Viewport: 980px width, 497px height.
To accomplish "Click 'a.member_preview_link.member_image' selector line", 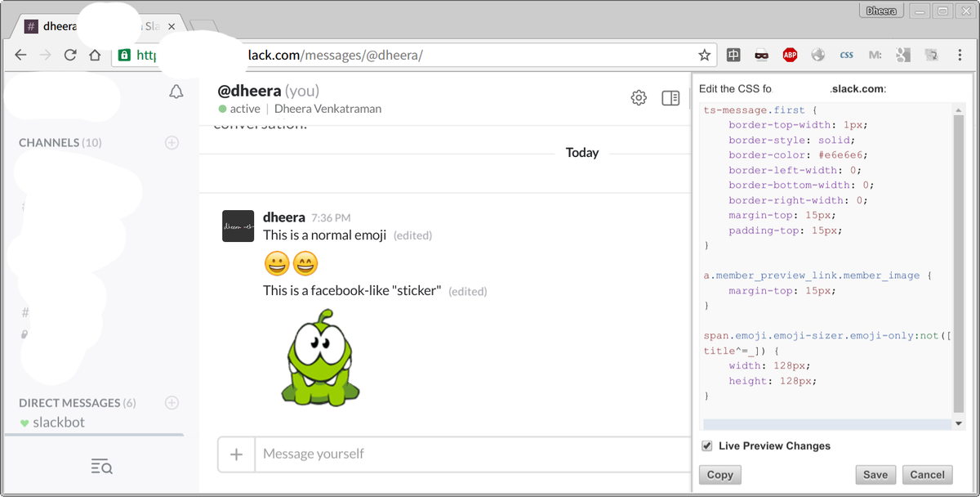I will point(817,275).
